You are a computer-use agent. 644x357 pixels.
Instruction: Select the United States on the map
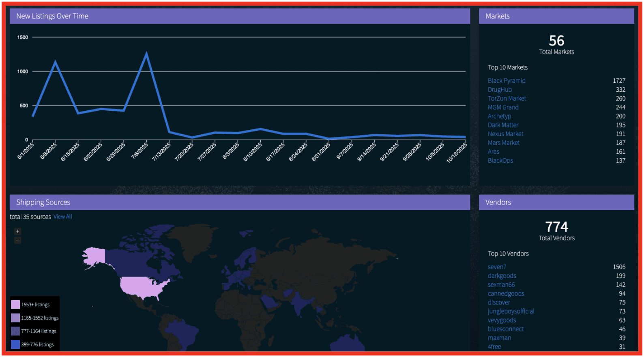tap(142, 286)
